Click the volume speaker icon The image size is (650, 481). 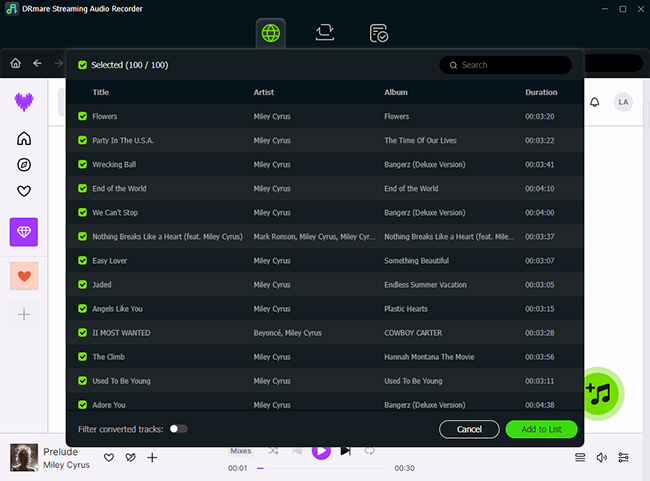[601, 457]
